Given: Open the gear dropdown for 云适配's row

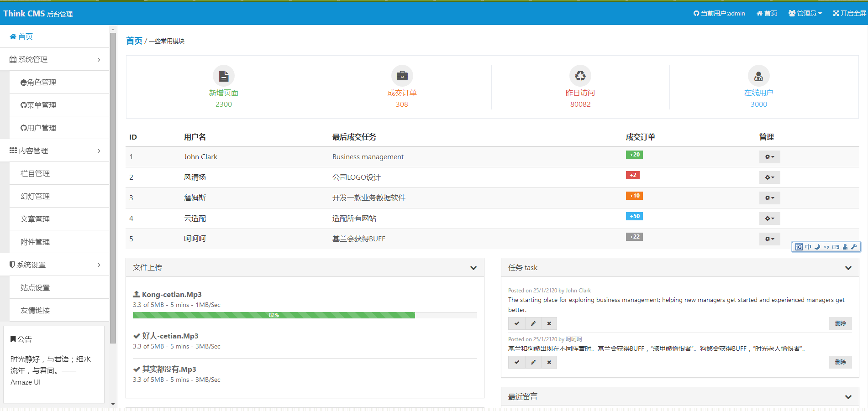Looking at the screenshot, I should 770,219.
